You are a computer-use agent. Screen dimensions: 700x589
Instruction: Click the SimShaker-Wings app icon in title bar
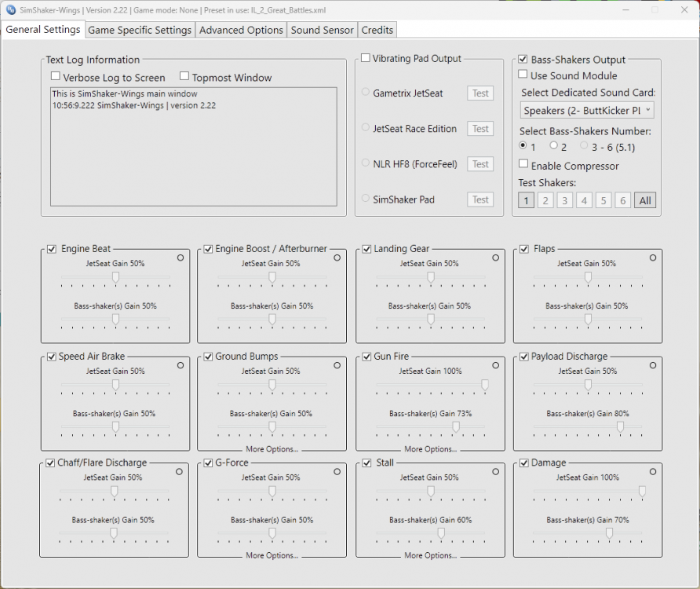11,9
